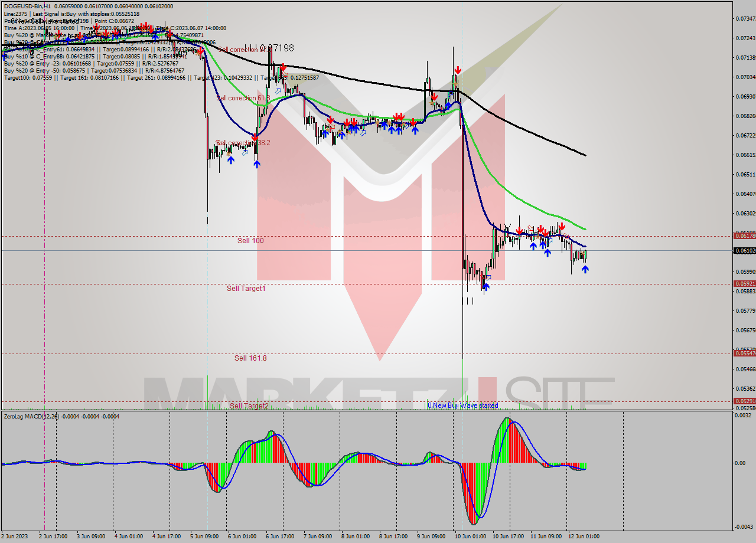The width and height of the screenshot is (756, 543).
Task: Click the '2 Jun 17:00' time axis label
Action: pos(53,537)
